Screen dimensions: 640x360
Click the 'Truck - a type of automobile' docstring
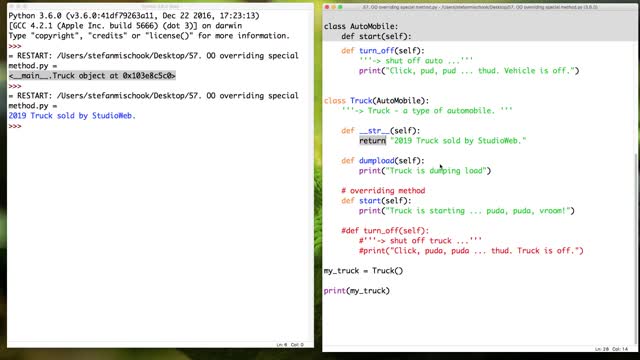427,111
